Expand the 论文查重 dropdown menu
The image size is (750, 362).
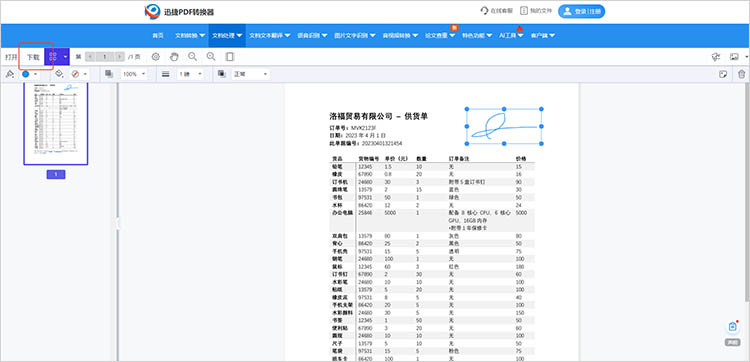[x=440, y=35]
